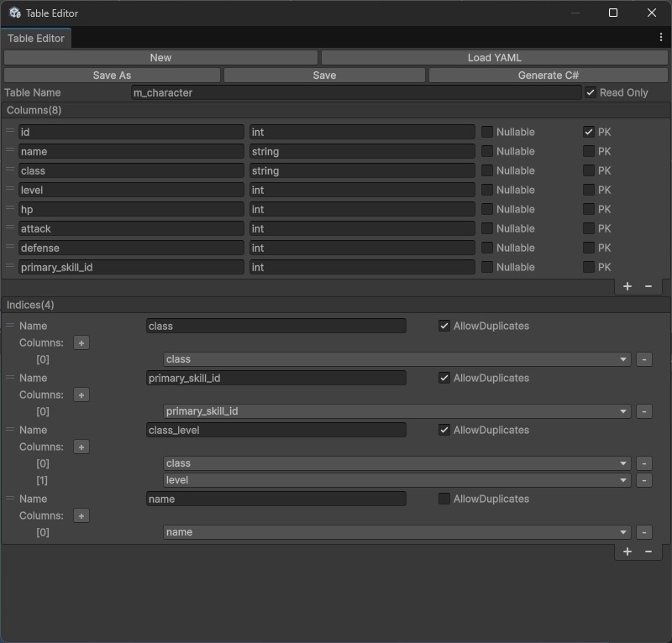
Task: Add a column to the name index
Action: point(81,515)
